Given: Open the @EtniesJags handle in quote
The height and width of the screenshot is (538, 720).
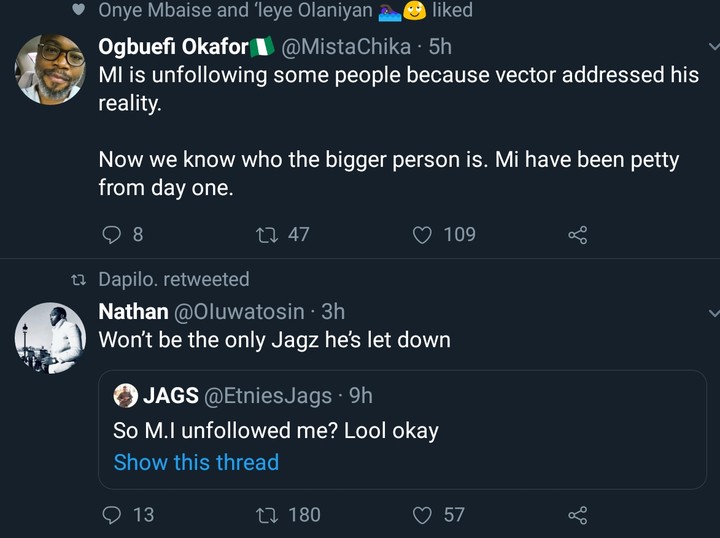Looking at the screenshot, I should (x=268, y=396).
